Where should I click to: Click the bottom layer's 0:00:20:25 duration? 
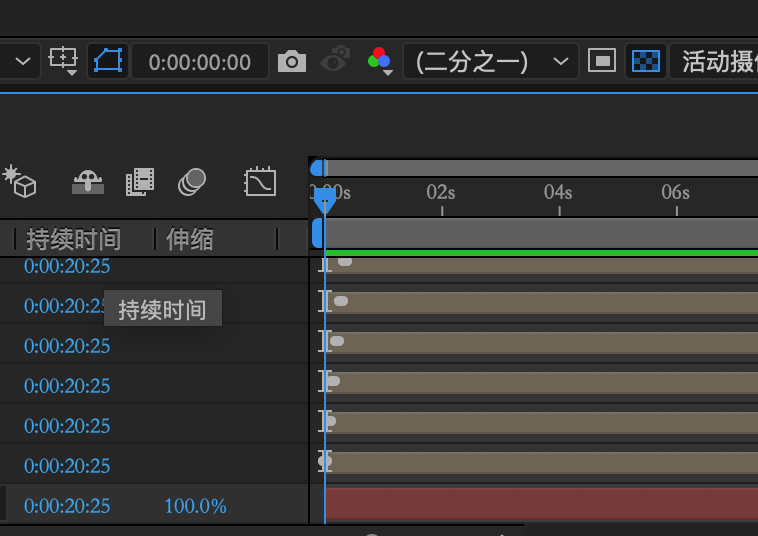[x=67, y=506]
